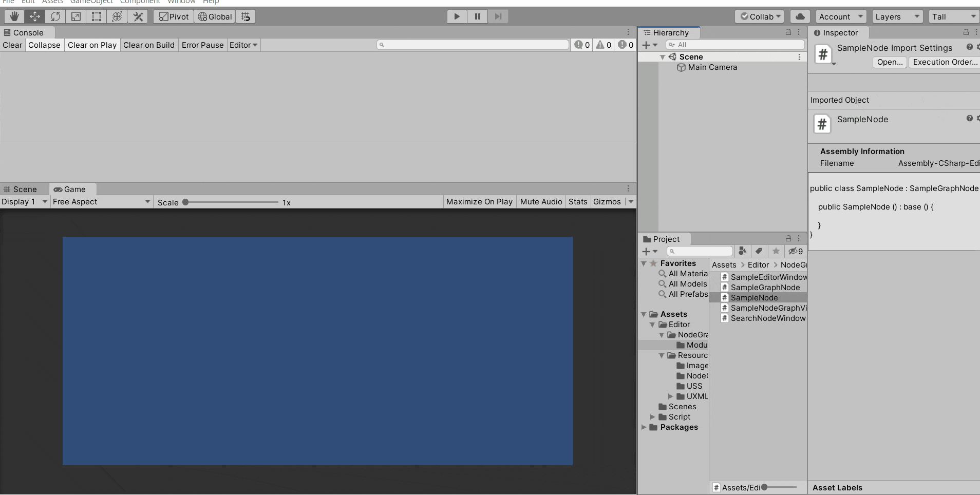Open Display 1 dropdown
This screenshot has width=980, height=495.
25,202
